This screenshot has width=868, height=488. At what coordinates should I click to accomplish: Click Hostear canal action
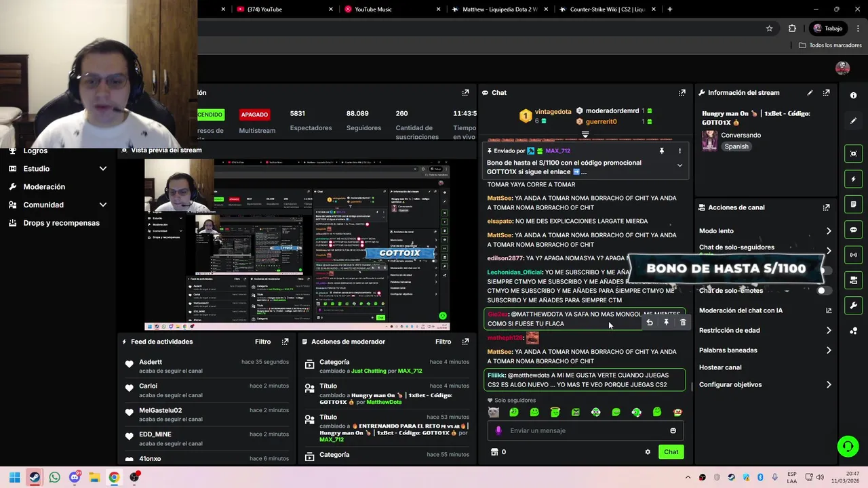point(720,367)
